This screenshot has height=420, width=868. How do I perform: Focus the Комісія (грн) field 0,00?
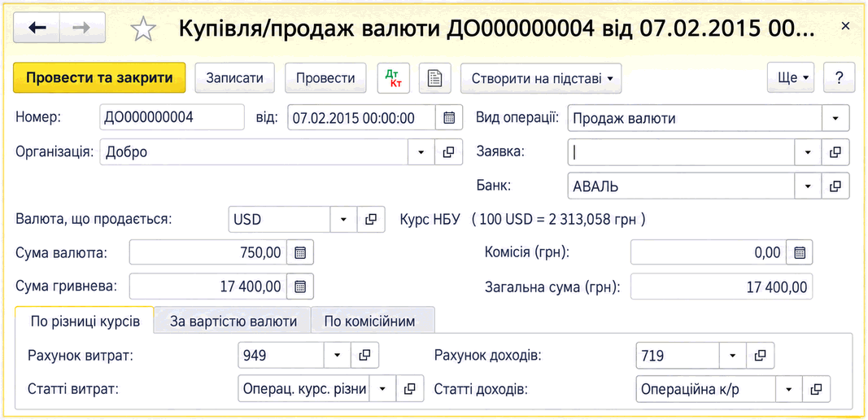tap(708, 253)
